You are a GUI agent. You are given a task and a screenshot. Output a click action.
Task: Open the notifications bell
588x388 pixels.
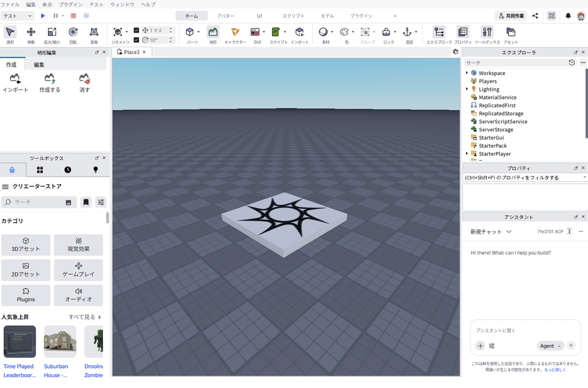[568, 16]
